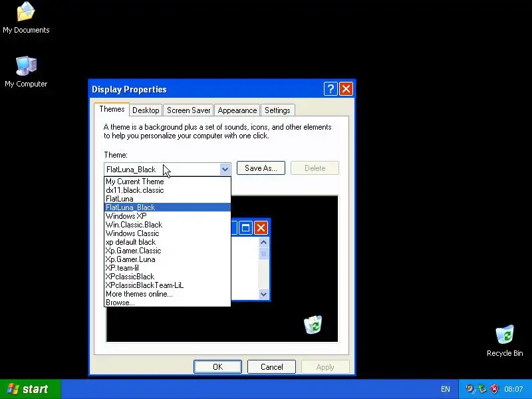Click the Save As... button
The width and height of the screenshot is (532, 399).
pos(261,168)
